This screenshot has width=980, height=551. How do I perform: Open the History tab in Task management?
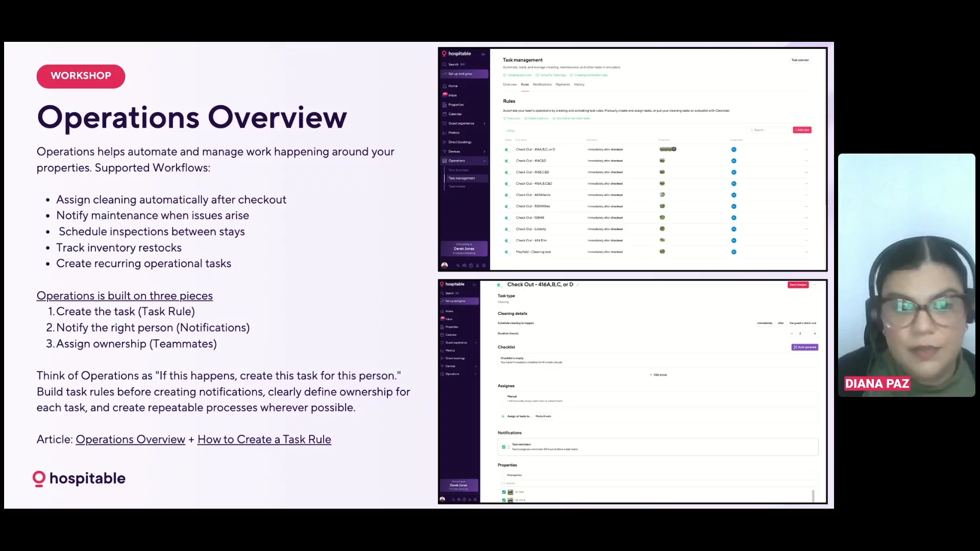579,85
